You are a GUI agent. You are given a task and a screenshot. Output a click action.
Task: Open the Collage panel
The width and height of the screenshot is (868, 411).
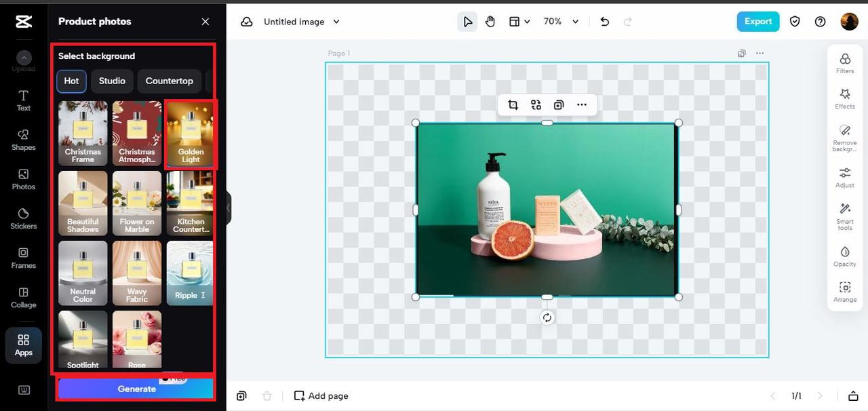pyautogui.click(x=24, y=297)
